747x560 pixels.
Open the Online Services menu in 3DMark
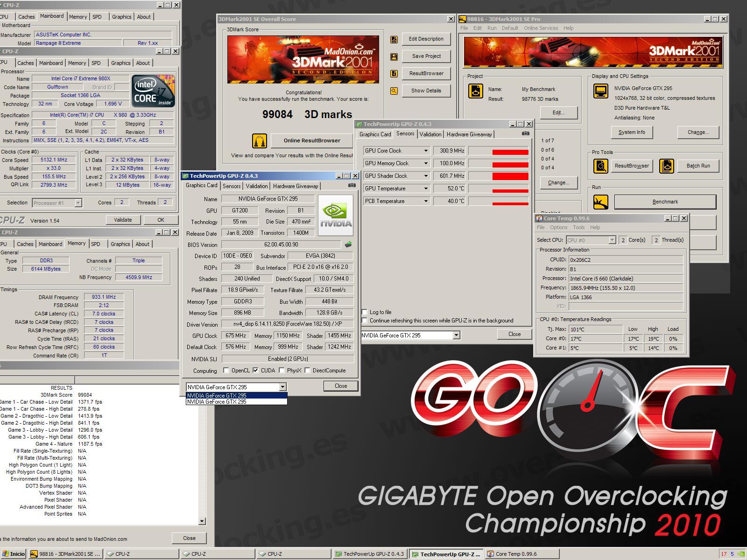point(541,28)
